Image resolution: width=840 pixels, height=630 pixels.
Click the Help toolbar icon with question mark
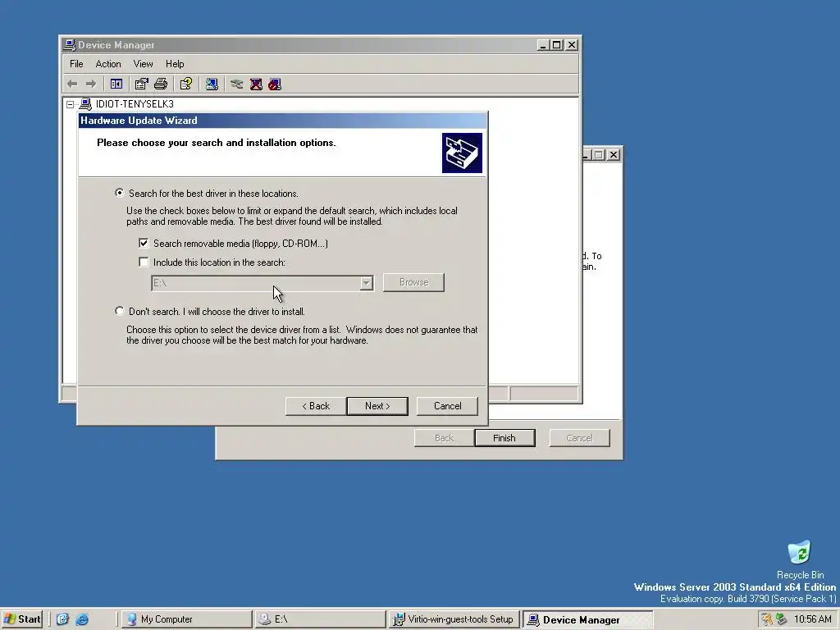(186, 84)
